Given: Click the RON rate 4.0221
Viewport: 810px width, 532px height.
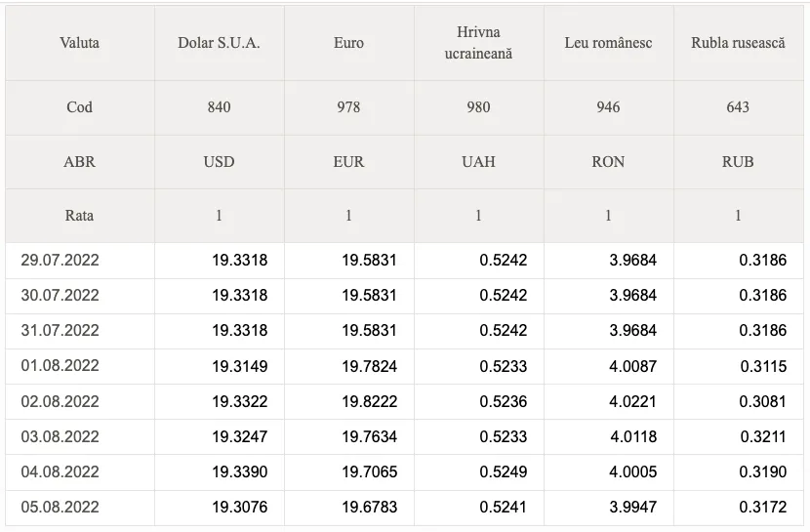Looking at the screenshot, I should [632, 401].
